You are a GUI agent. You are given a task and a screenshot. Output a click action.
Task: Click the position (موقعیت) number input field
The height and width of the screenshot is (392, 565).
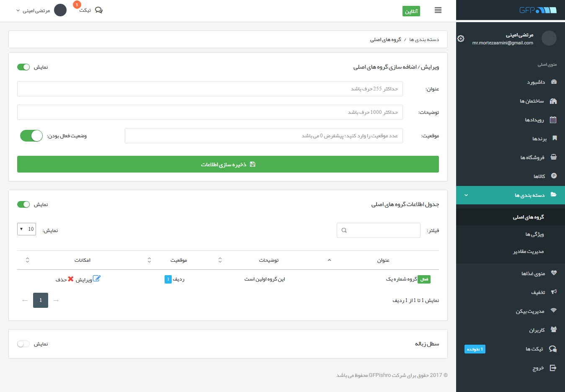tap(264, 136)
